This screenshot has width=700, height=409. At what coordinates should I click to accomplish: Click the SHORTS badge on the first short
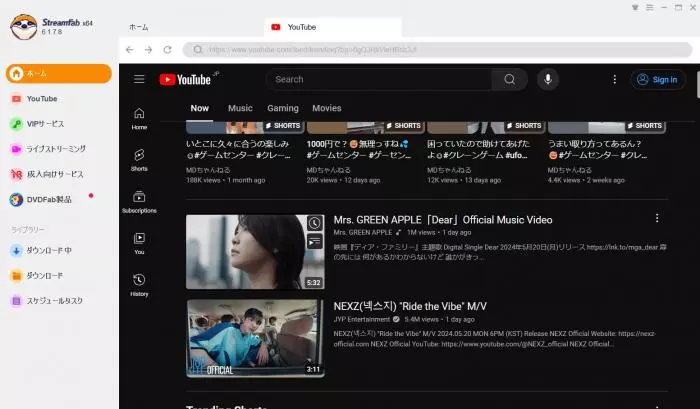(x=283, y=126)
